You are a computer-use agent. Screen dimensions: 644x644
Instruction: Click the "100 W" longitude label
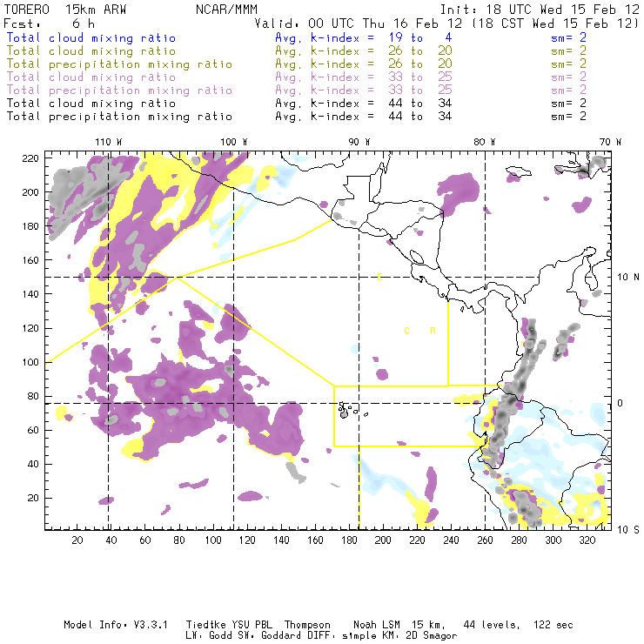coord(234,142)
